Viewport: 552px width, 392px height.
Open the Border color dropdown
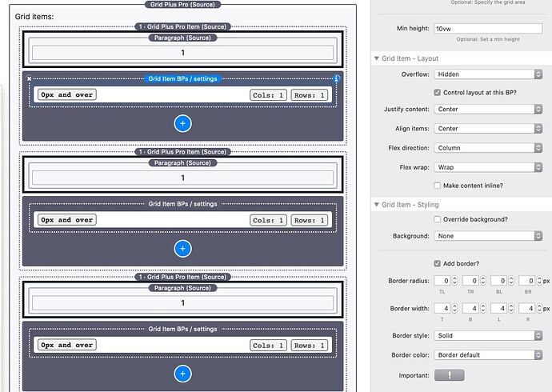[488, 354]
